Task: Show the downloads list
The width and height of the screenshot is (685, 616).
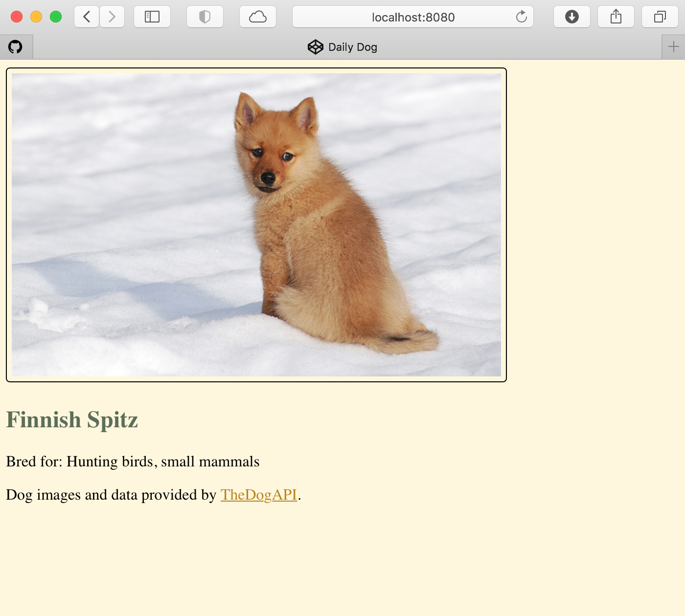Action: click(571, 17)
